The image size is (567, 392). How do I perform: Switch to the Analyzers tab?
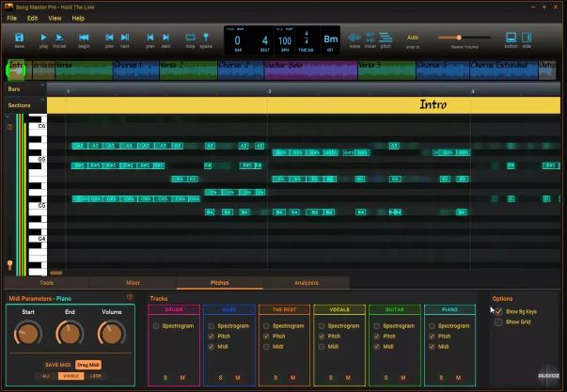[307, 283]
